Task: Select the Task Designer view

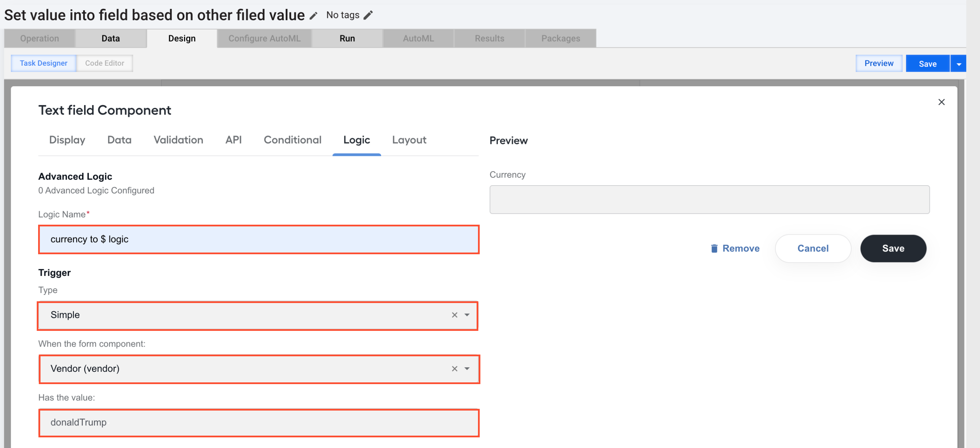Action: point(43,63)
